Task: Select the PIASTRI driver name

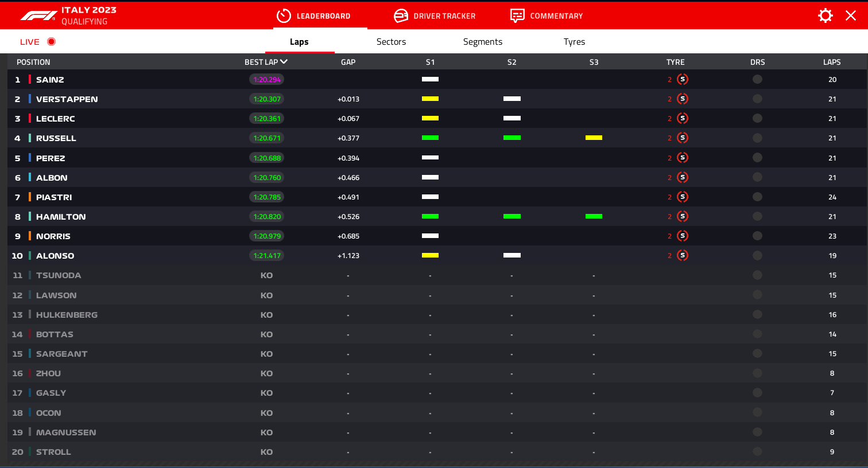Action: pos(54,197)
